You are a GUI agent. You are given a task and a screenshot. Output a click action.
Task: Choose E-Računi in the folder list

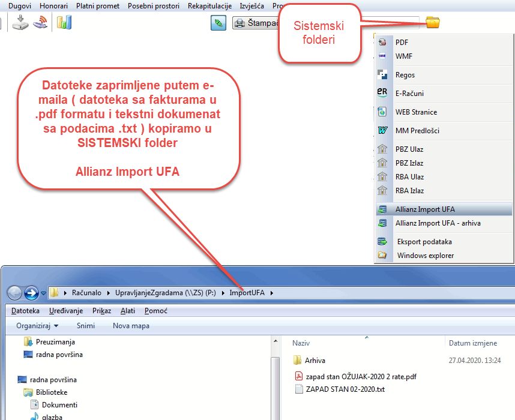[x=410, y=94]
